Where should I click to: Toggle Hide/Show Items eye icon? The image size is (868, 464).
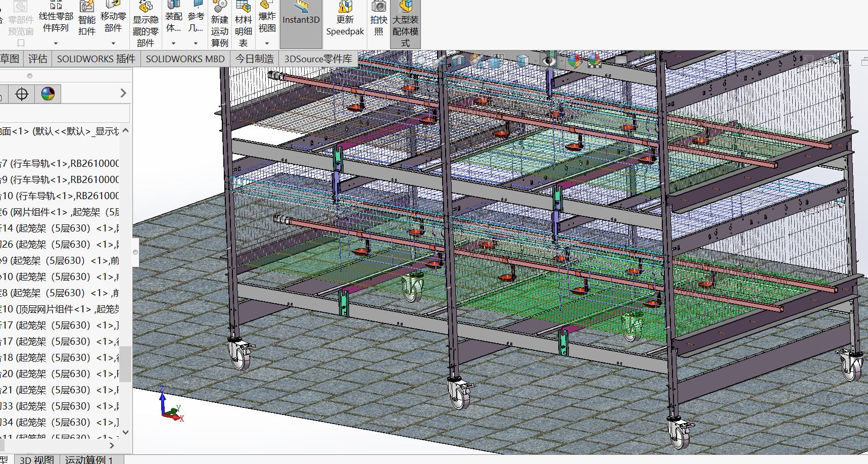[x=548, y=61]
